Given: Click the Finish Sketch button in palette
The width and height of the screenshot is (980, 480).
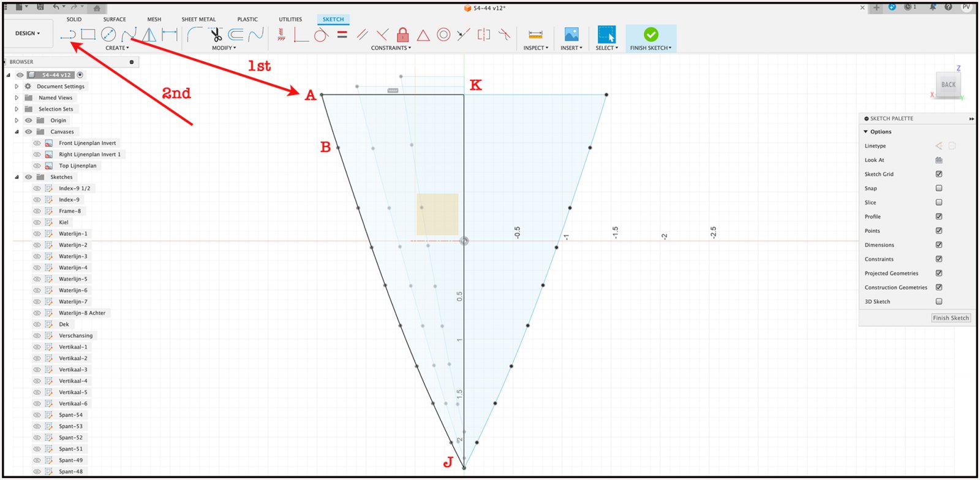Looking at the screenshot, I should (951, 318).
